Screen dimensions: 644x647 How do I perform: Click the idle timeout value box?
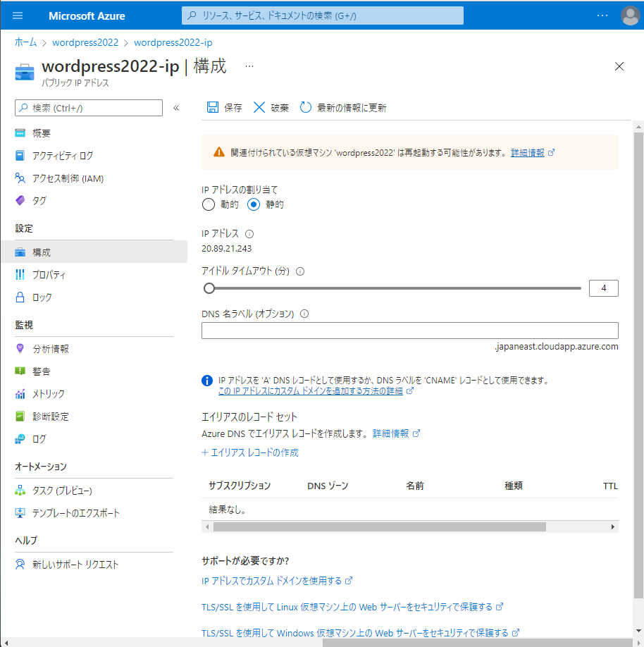(604, 288)
